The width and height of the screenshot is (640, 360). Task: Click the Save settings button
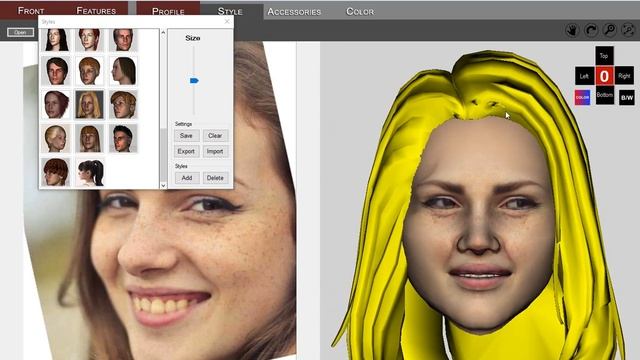pyautogui.click(x=186, y=136)
